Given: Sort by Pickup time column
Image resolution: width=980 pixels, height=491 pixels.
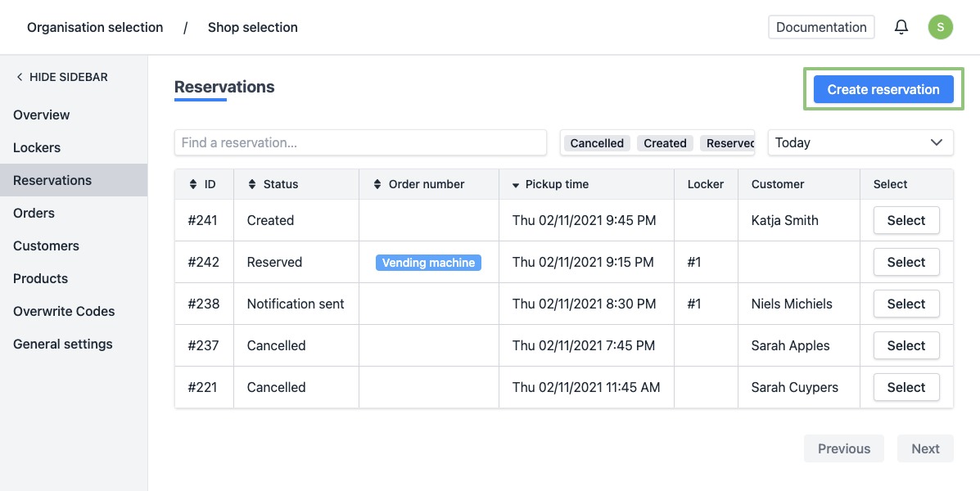Looking at the screenshot, I should click(x=550, y=184).
